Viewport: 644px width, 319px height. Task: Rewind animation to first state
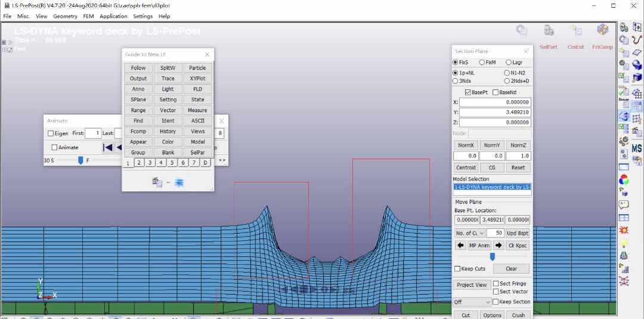tap(107, 147)
